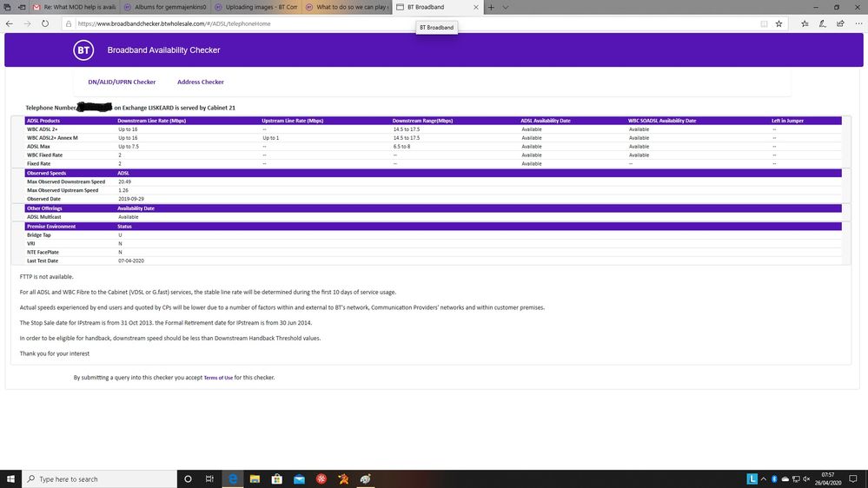Open the clock showing 07:57
Viewport: 868px width, 488px height.
click(827, 479)
